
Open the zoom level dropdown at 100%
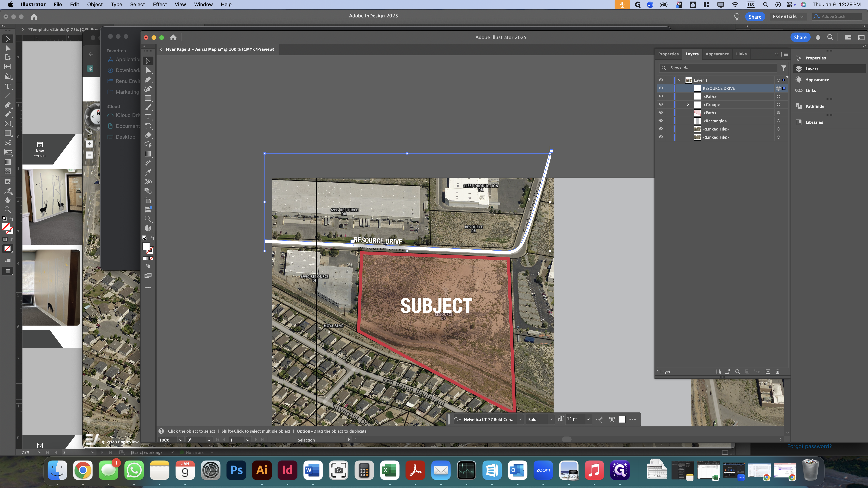[x=181, y=440]
